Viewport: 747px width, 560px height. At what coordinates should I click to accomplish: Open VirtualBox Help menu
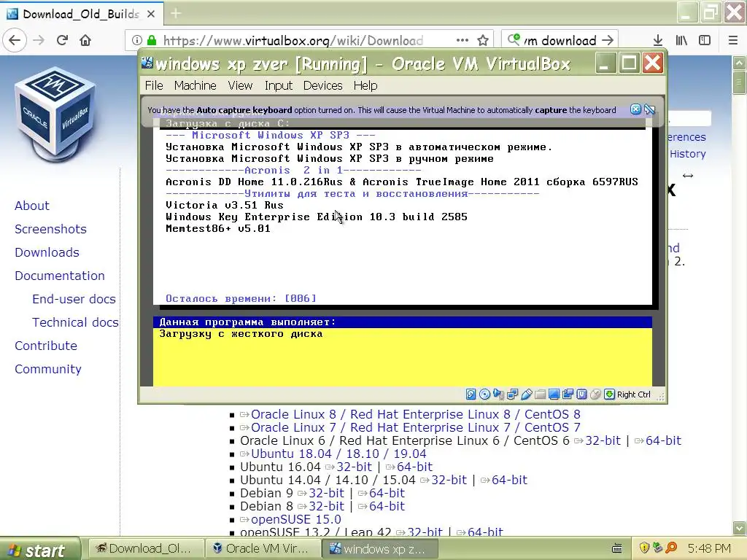point(365,85)
